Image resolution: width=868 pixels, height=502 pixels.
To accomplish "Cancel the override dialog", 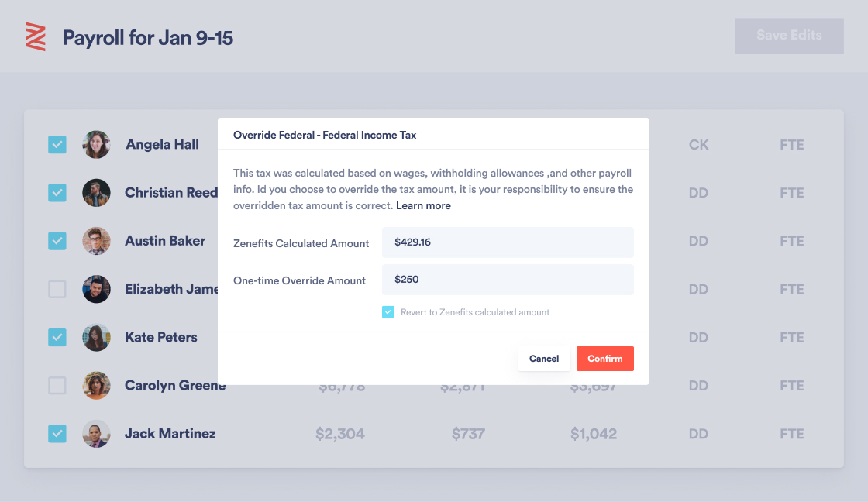I will (544, 359).
